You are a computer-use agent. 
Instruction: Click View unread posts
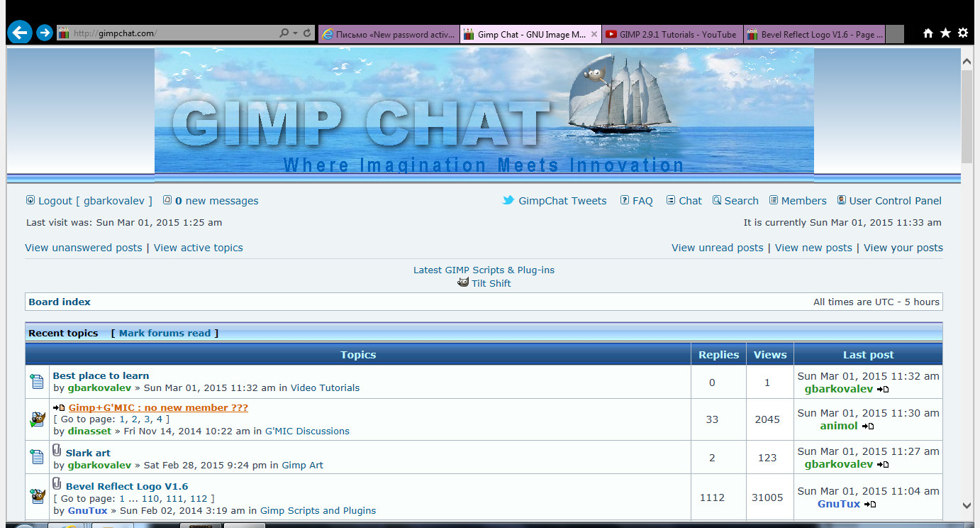click(718, 248)
